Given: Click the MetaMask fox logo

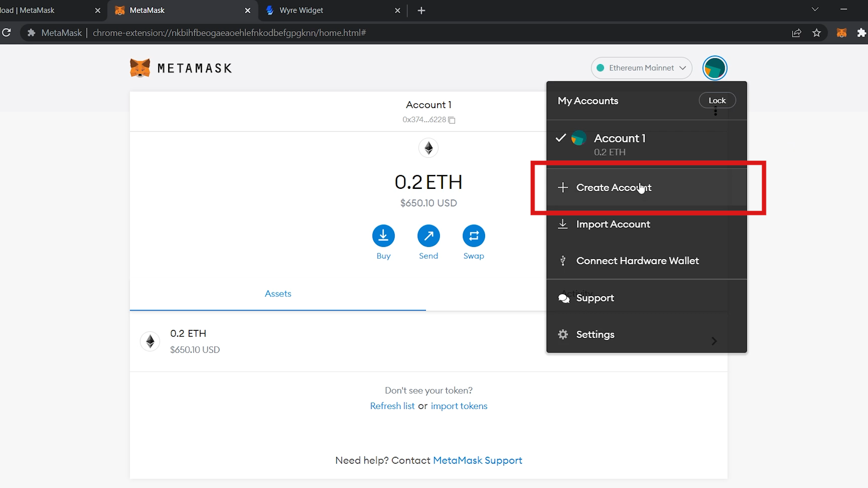Looking at the screenshot, I should tap(140, 68).
